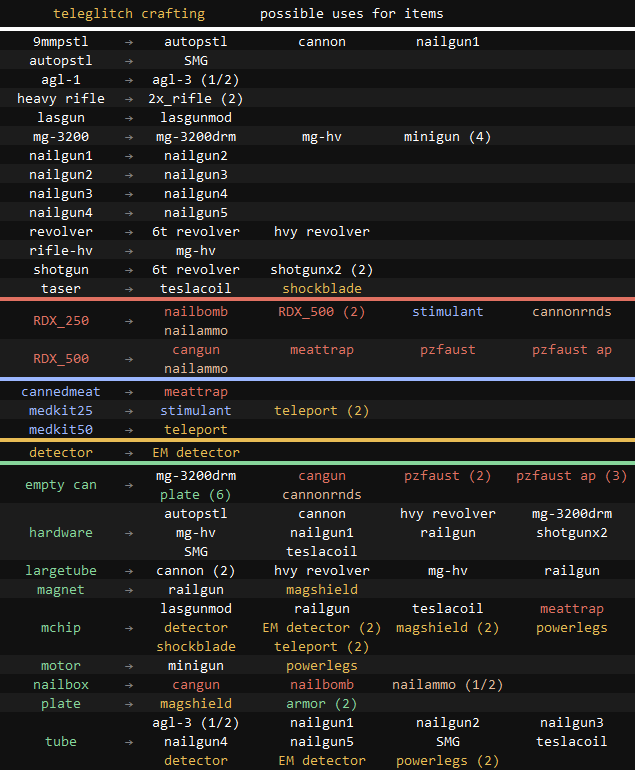Click the arrow beside empty can
635x770 pixels.
[x=129, y=485]
